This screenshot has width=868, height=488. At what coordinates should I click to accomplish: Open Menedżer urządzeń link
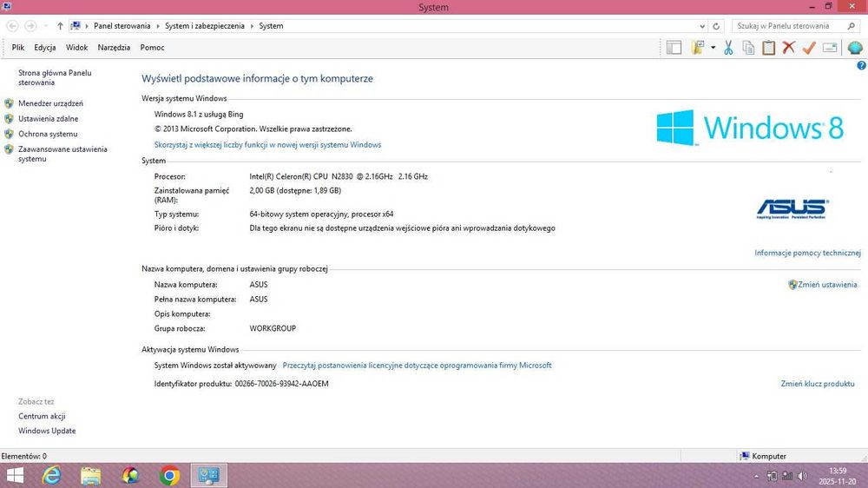click(50, 103)
